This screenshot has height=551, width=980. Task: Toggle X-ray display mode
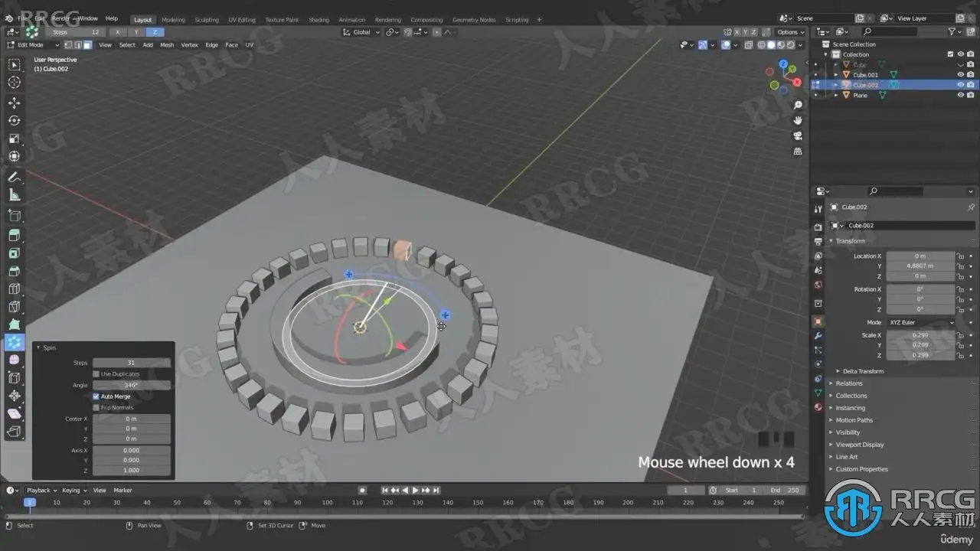point(749,45)
